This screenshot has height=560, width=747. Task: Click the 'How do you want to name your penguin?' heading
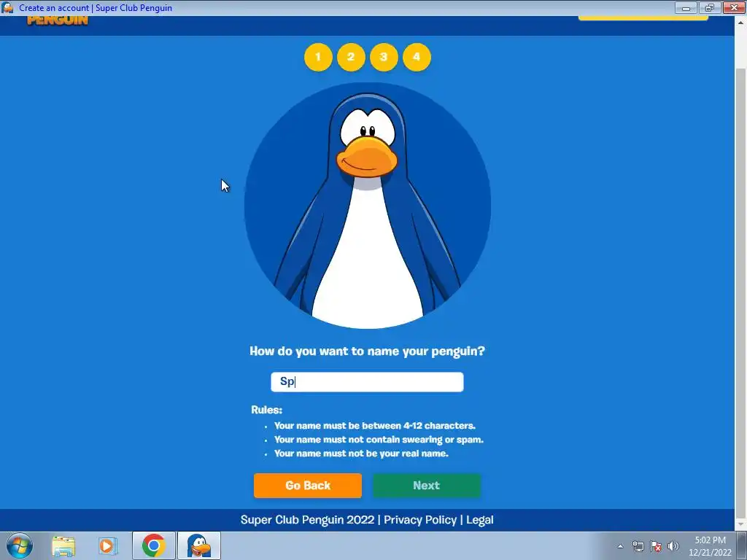pos(368,351)
